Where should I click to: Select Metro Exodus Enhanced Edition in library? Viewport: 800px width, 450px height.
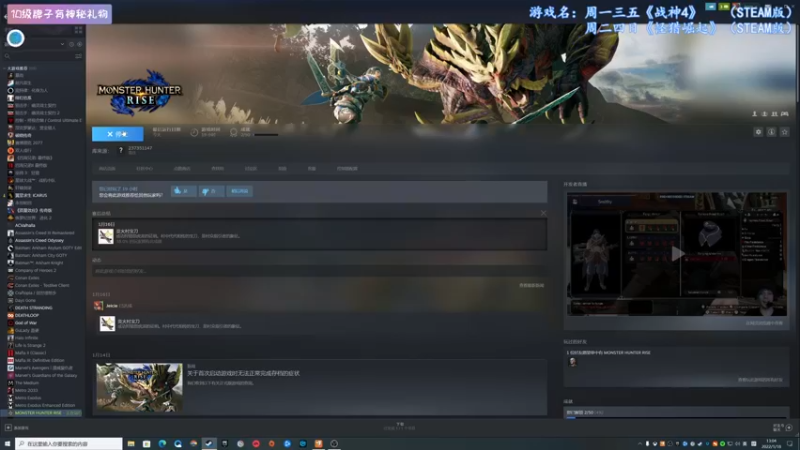point(44,406)
